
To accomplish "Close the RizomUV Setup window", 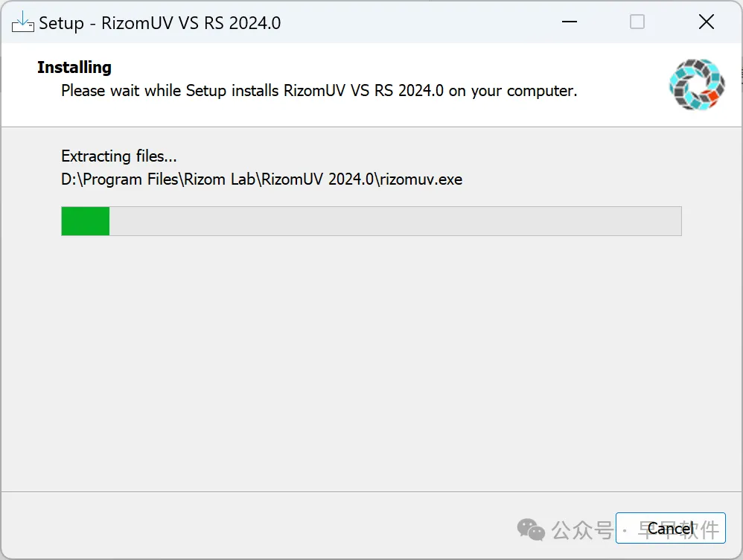I will [x=706, y=22].
